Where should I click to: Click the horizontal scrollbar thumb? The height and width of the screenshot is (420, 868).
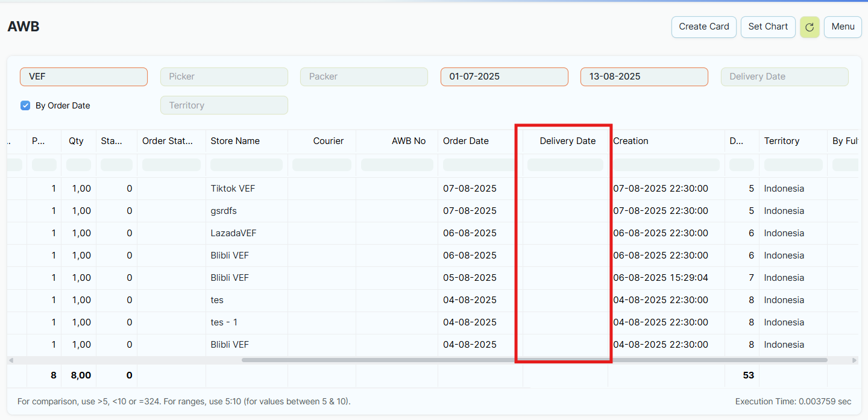click(x=534, y=360)
